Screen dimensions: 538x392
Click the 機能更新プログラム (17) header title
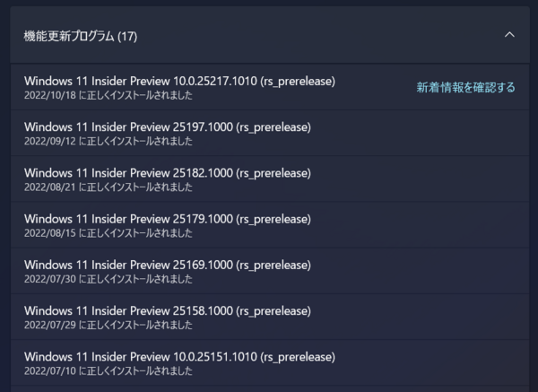tap(80, 37)
